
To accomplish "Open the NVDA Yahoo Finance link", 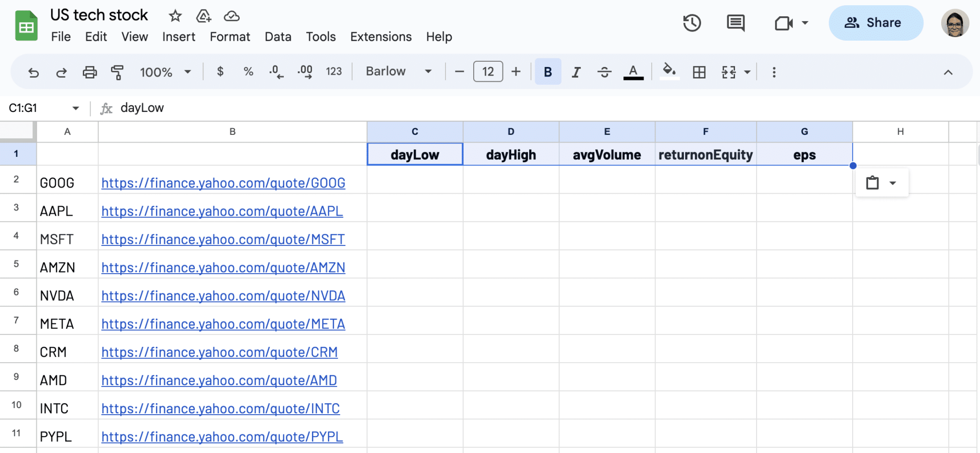I will 223,296.
